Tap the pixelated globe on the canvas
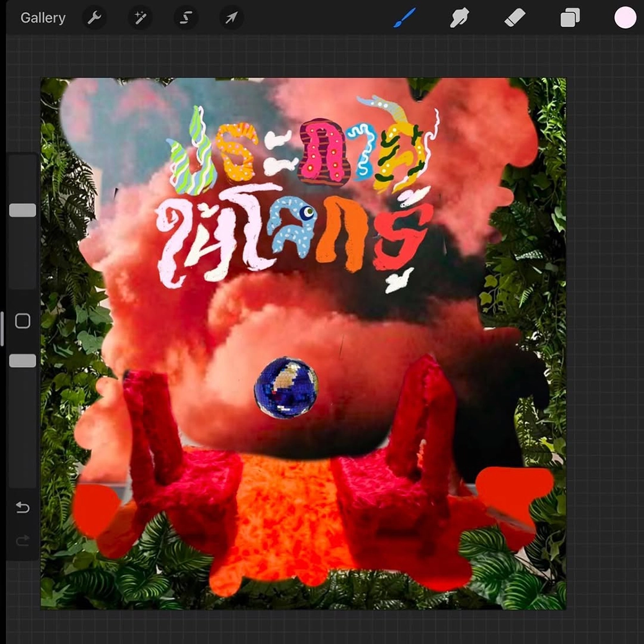Image resolution: width=644 pixels, height=644 pixels. click(x=286, y=388)
